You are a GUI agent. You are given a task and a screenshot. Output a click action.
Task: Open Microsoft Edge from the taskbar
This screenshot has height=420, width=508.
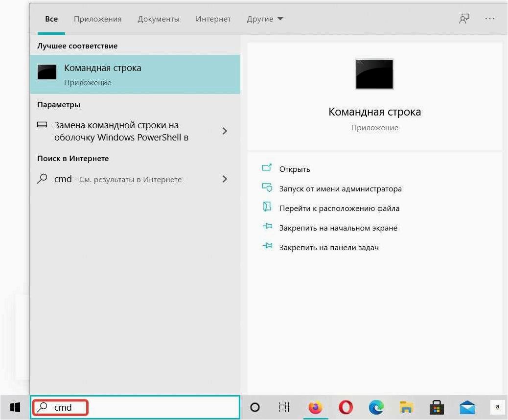click(376, 407)
